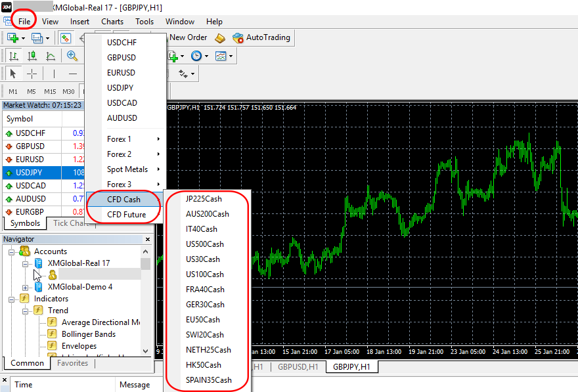The width and height of the screenshot is (578, 392).
Task: Open MetaEditor with the yellow book icon
Action: click(220, 38)
